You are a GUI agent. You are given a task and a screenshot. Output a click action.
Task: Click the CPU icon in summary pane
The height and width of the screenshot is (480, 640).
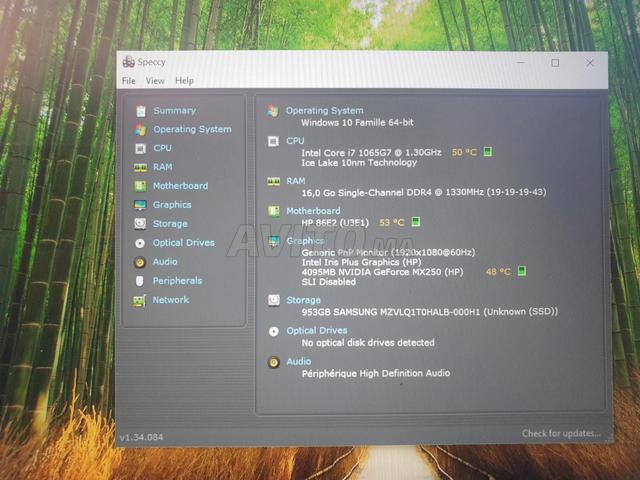pos(273,141)
